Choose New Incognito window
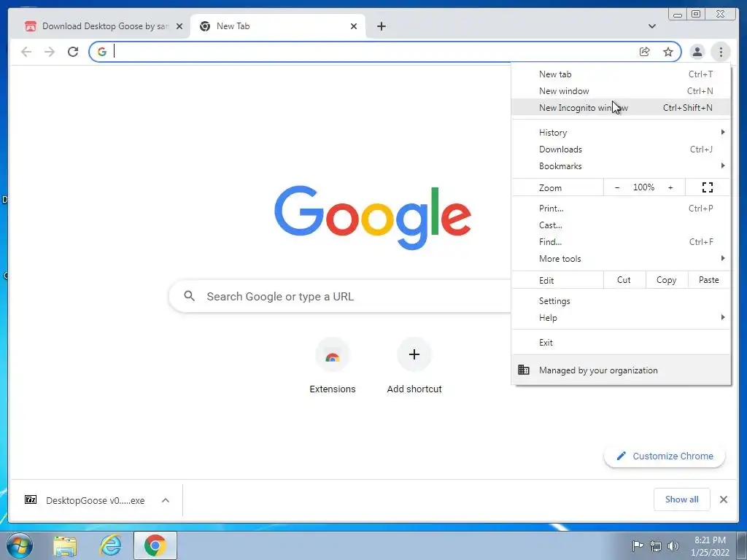 coord(621,108)
